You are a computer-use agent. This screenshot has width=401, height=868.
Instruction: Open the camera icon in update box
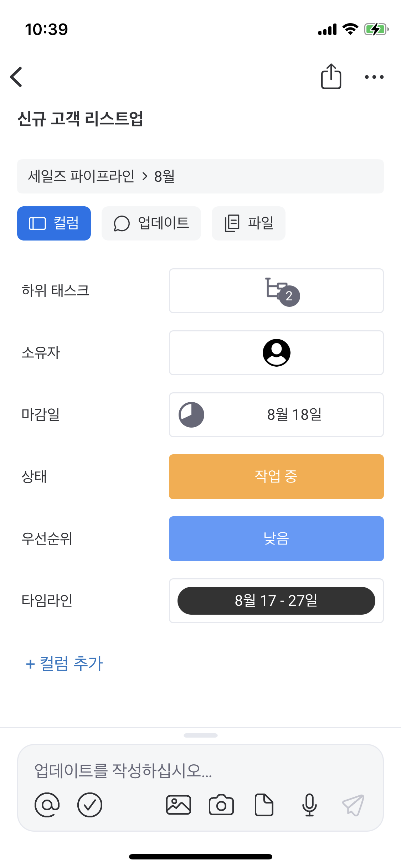[x=221, y=805]
